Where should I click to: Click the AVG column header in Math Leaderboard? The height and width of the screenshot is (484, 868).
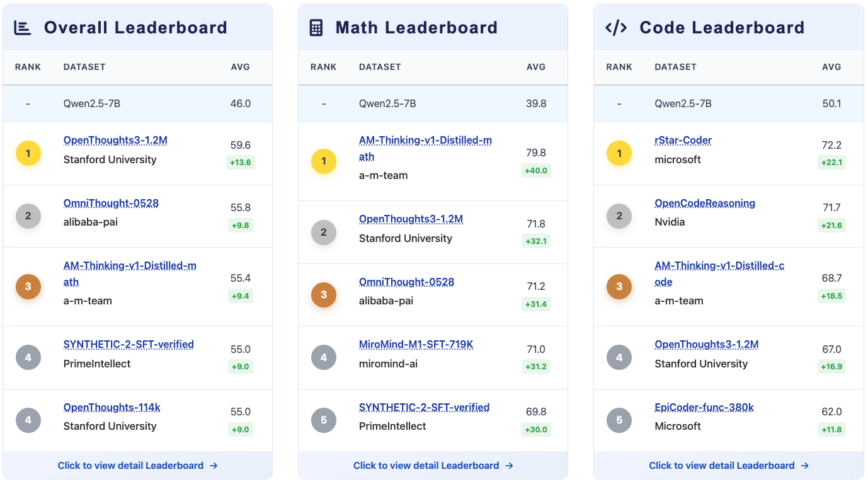click(536, 67)
